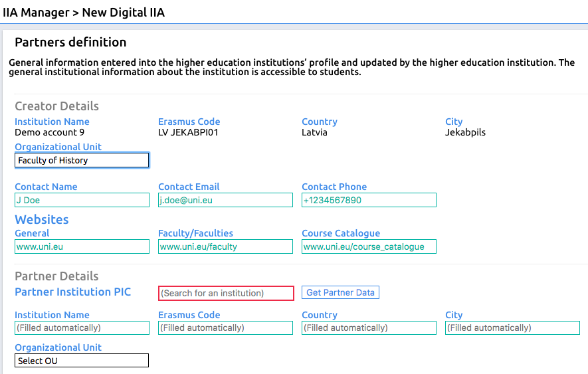Click the partner Country field
Image resolution: width=588 pixels, height=374 pixels.
tap(369, 327)
